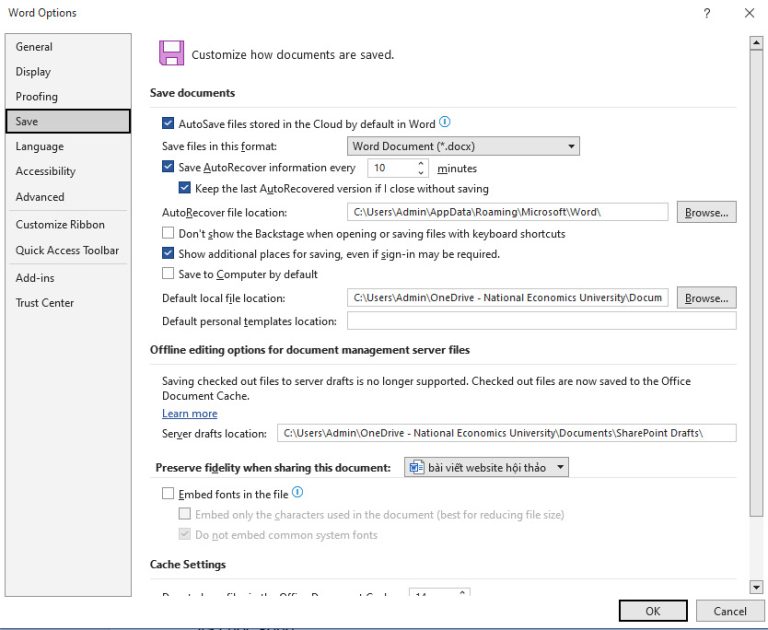The height and width of the screenshot is (630, 768).
Task: Open the Proofing options category
Action: (37, 97)
